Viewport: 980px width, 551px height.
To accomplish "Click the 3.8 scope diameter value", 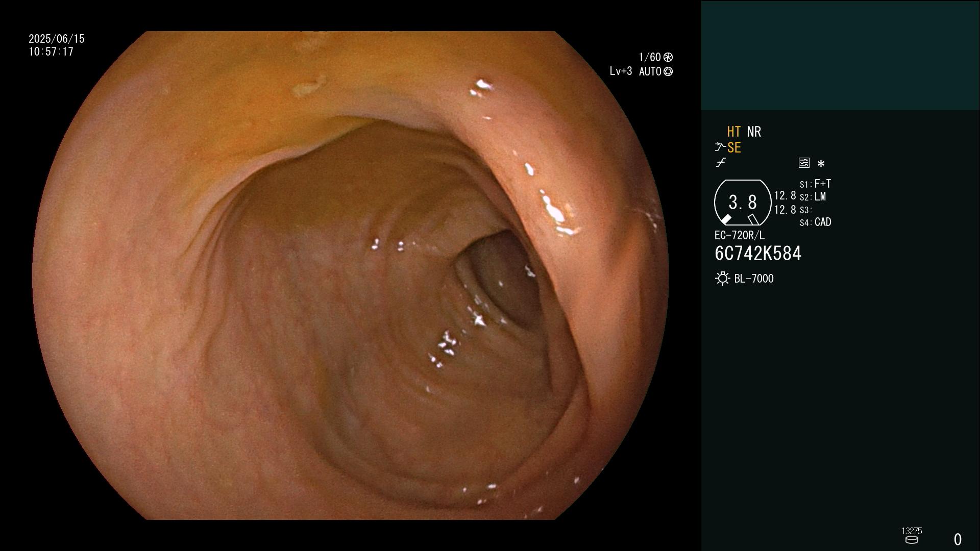I will point(743,203).
